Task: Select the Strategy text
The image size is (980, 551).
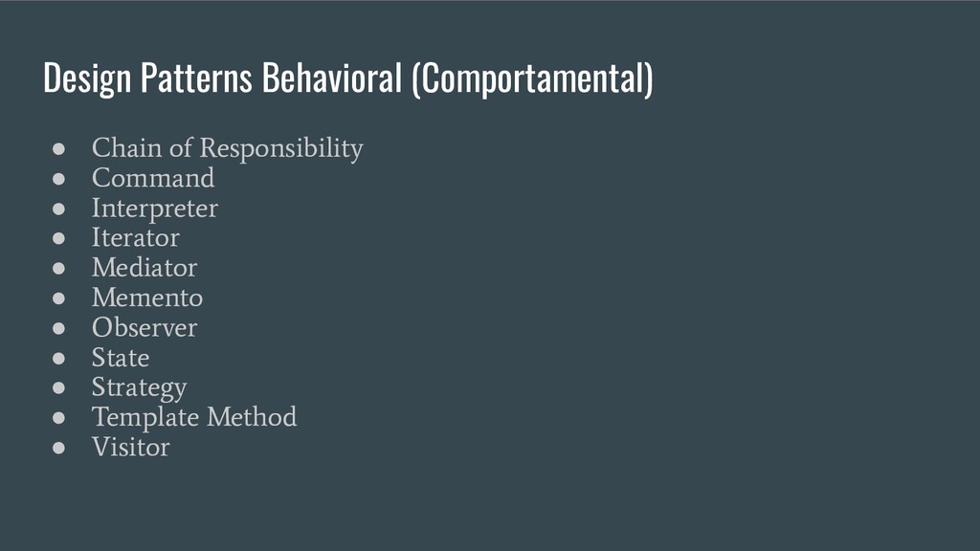Action: pos(140,388)
